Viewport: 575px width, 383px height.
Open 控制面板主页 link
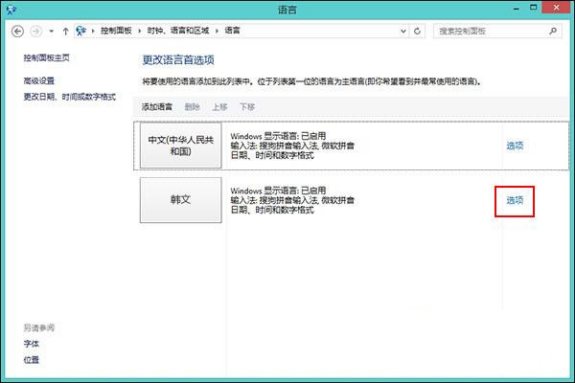point(47,58)
